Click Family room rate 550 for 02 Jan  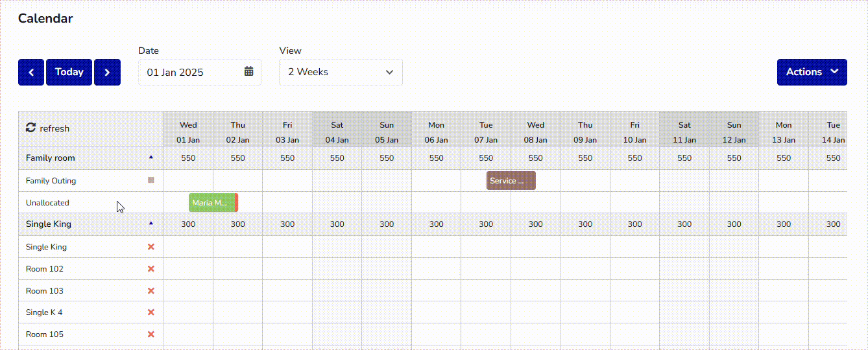coord(238,157)
